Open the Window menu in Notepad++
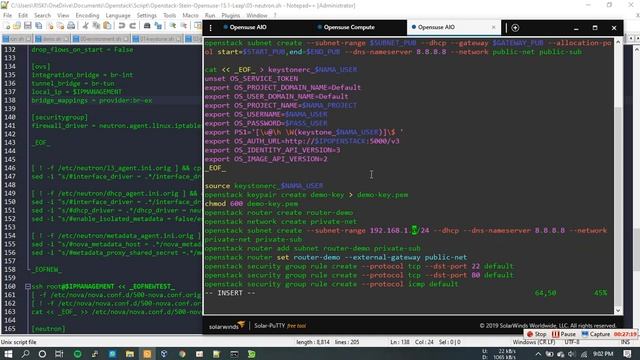Image resolution: width=640 pixels, height=360 pixels. pos(257,16)
